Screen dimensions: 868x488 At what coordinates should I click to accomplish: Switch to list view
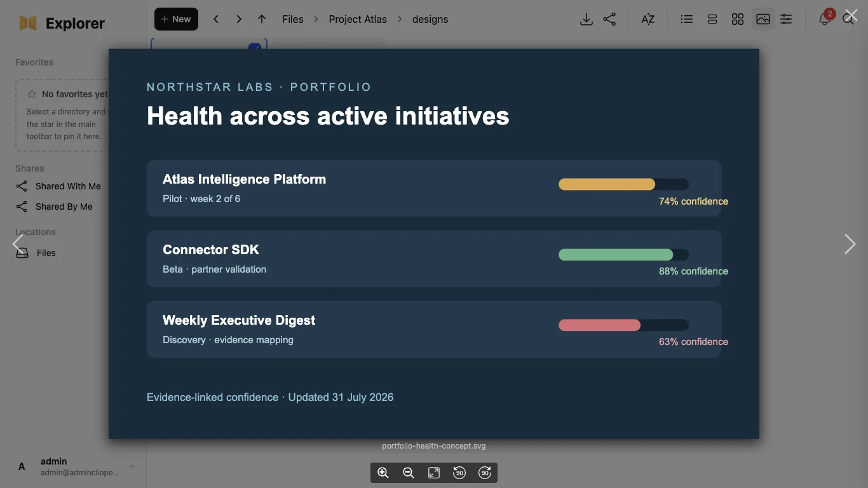tap(686, 19)
